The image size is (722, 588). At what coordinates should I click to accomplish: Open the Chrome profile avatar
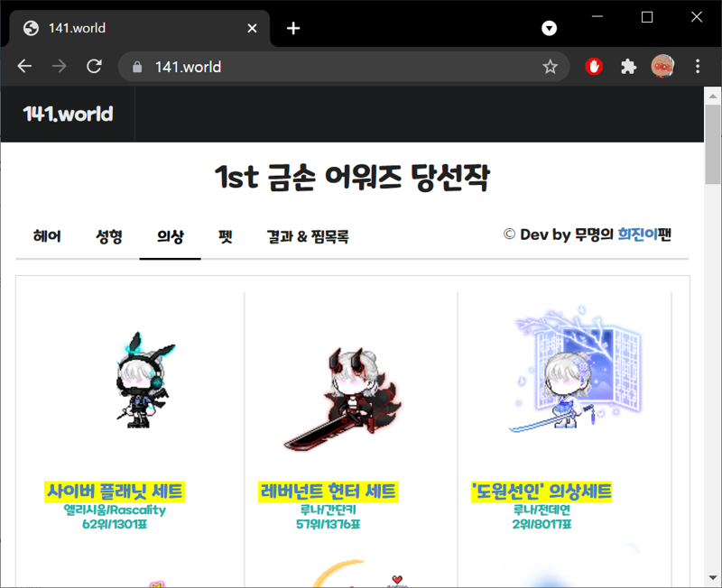663,67
